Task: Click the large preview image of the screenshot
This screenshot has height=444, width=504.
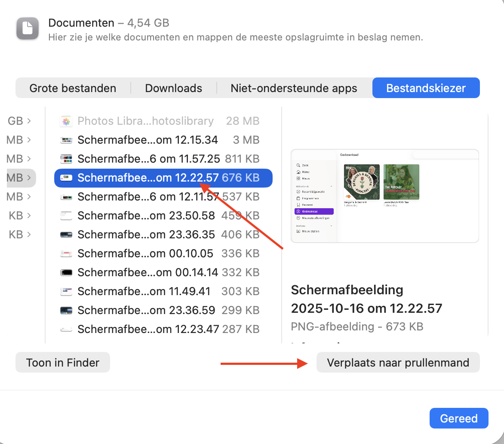Action: click(x=384, y=196)
